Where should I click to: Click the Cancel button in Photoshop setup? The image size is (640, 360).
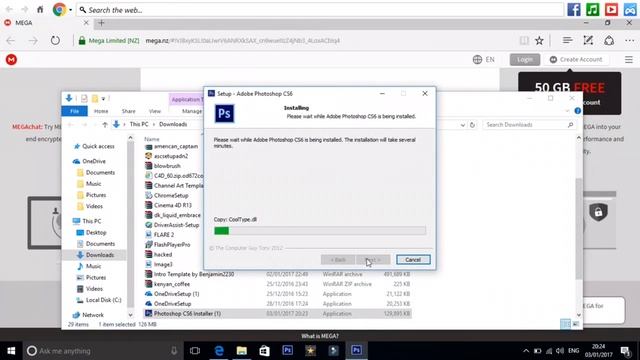coord(413,260)
